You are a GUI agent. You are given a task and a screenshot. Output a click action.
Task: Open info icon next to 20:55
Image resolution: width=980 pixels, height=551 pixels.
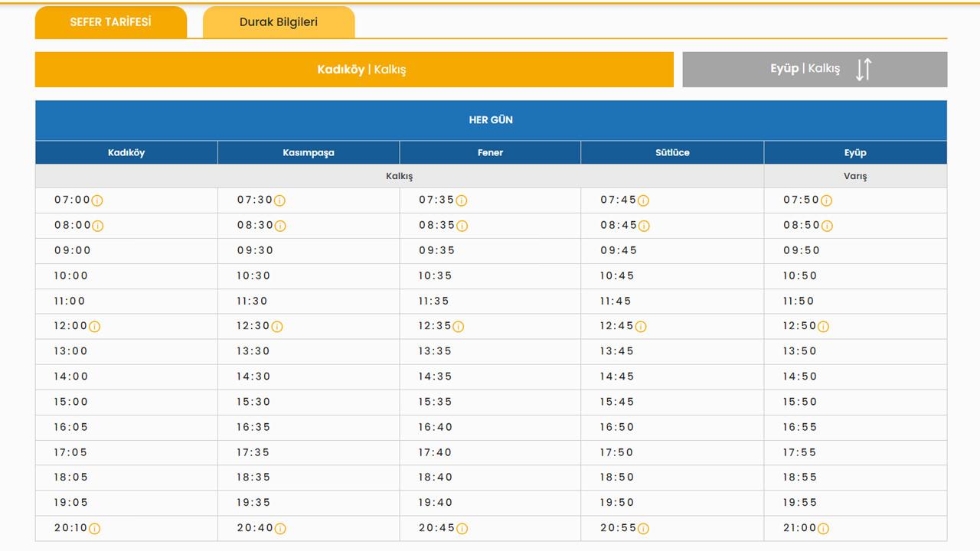[x=644, y=529]
